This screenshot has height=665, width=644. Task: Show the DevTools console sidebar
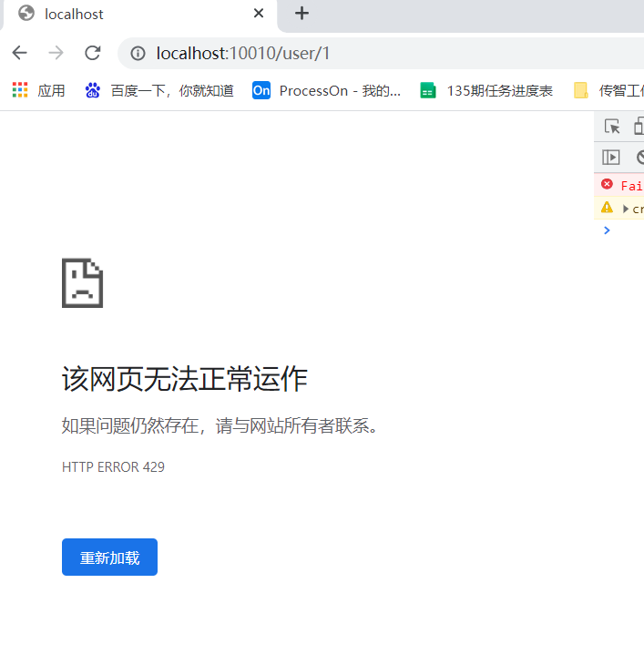point(611,157)
